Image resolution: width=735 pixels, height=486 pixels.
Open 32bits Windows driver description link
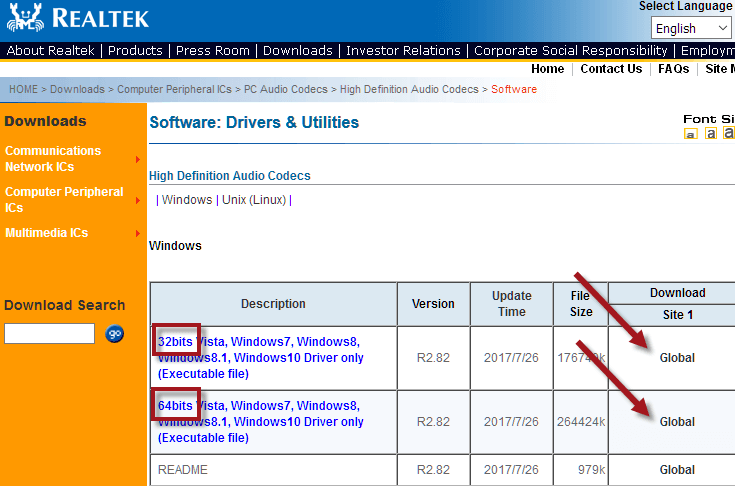pos(260,358)
